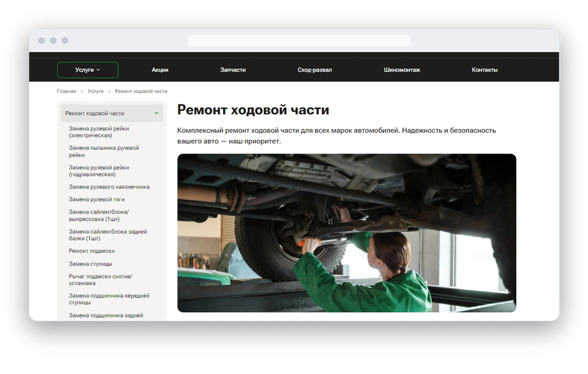The width and height of the screenshot is (588, 374).
Task: Click the breadcrumb arrow after Услуги
Action: (x=109, y=91)
